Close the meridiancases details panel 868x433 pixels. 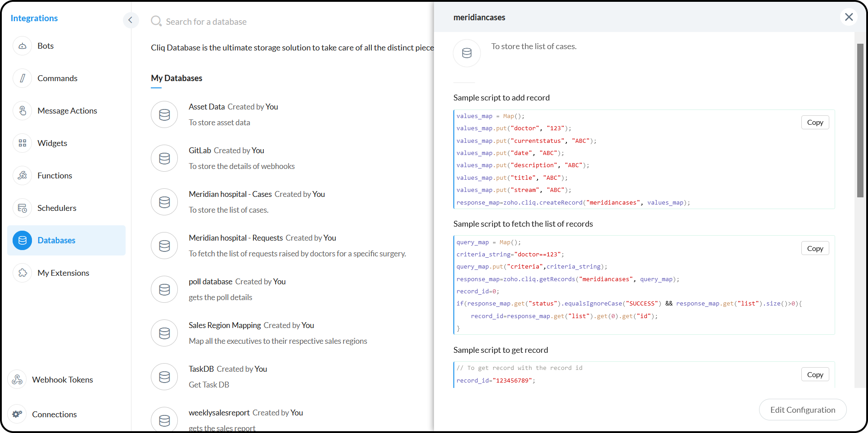point(849,17)
